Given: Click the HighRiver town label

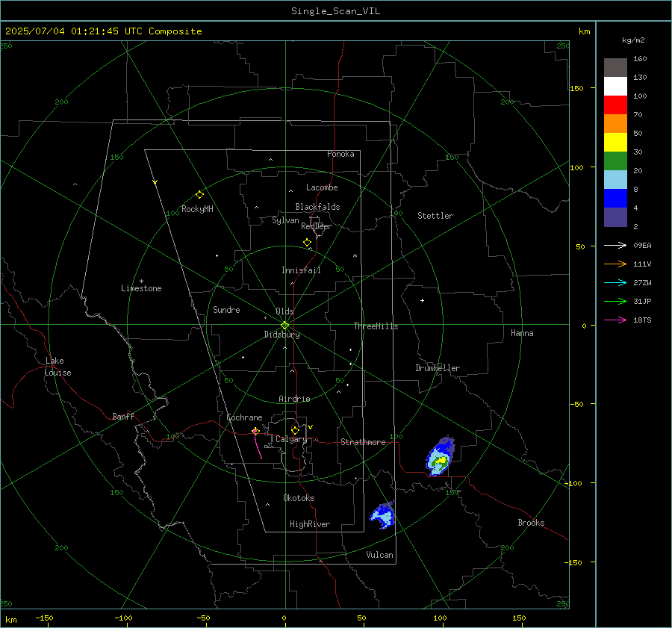Looking at the screenshot, I should (310, 524).
